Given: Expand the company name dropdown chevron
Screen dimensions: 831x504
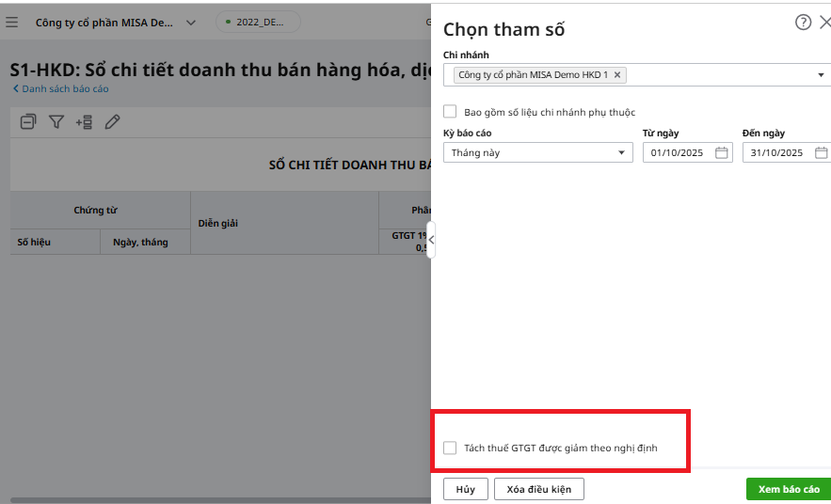Looking at the screenshot, I should pos(191,23).
